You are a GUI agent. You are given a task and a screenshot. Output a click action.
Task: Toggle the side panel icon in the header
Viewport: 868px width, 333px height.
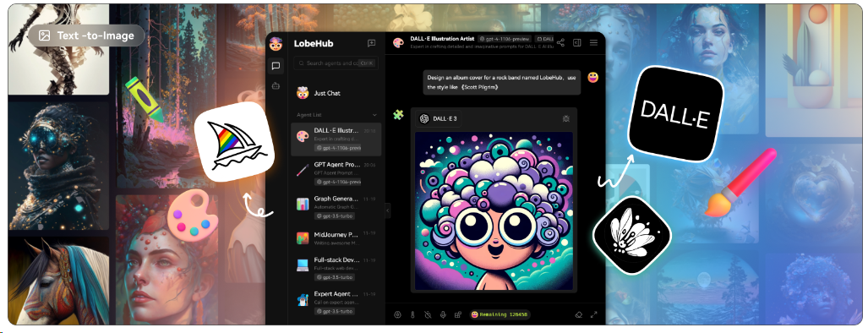point(576,42)
